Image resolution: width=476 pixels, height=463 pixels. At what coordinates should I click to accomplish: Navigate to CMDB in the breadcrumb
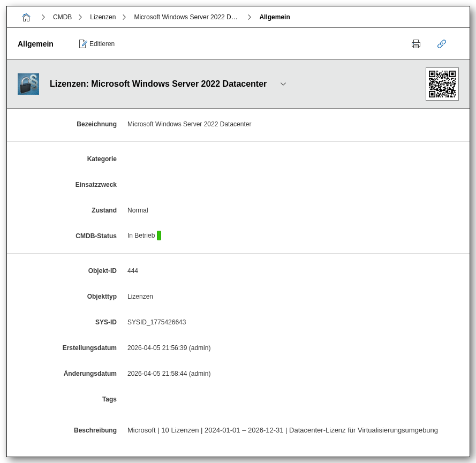[62, 17]
